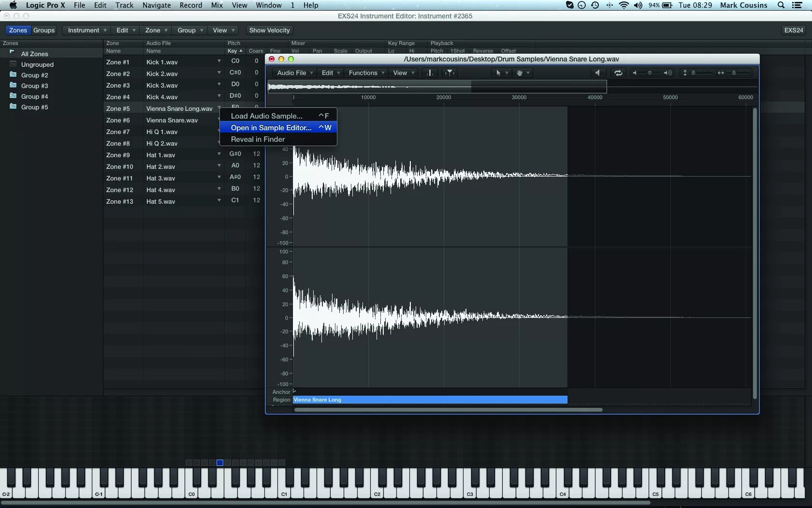Open the Audio File menu in Sample Editor
Image resolution: width=812 pixels, height=508 pixels.
[295, 73]
